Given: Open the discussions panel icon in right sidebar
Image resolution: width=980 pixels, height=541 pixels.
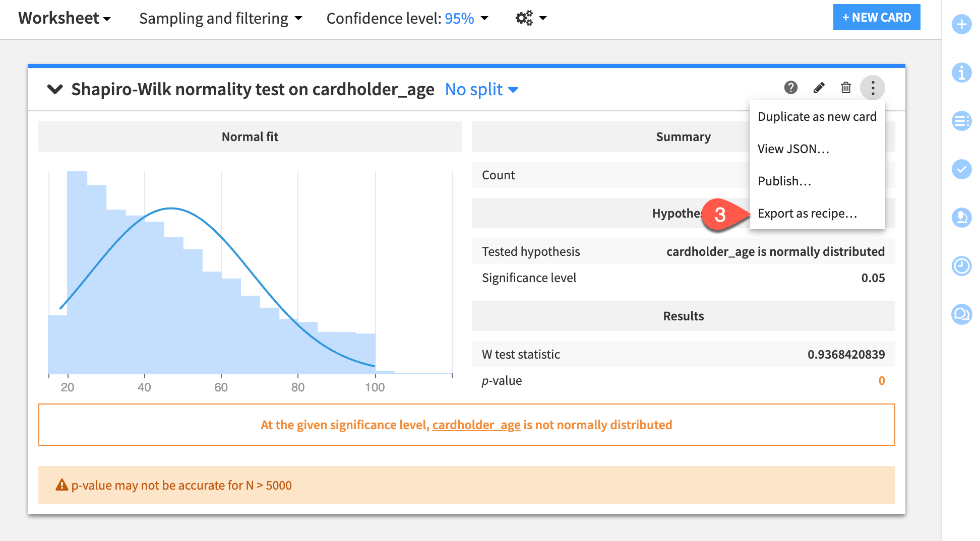Looking at the screenshot, I should tap(962, 314).
